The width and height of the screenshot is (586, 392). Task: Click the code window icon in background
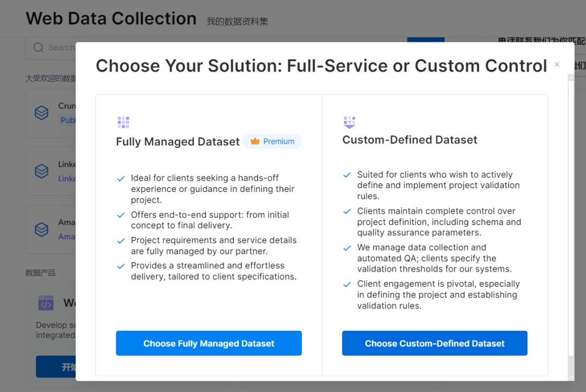pos(46,303)
